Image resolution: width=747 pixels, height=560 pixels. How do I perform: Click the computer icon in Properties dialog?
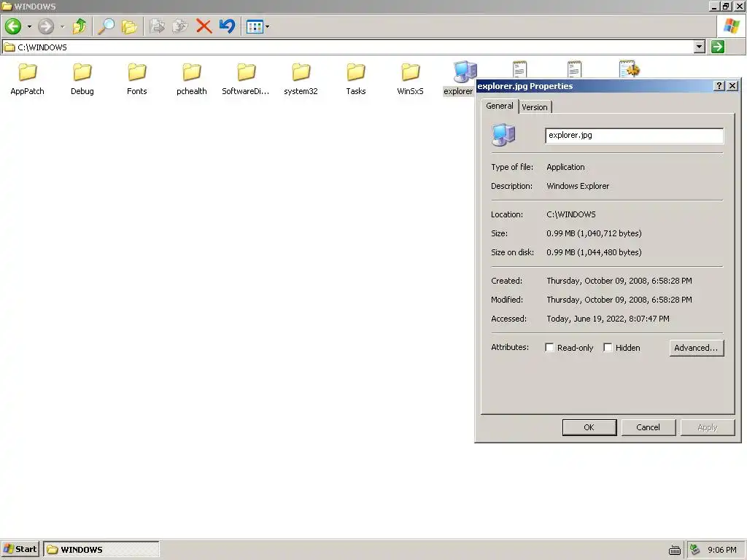[x=503, y=135]
